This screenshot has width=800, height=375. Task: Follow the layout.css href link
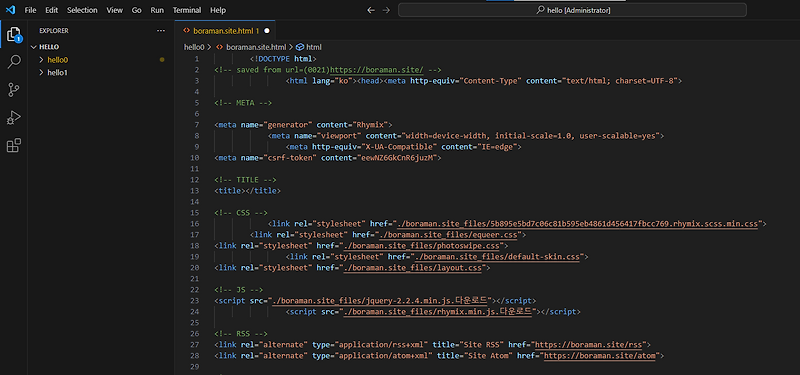click(x=412, y=268)
